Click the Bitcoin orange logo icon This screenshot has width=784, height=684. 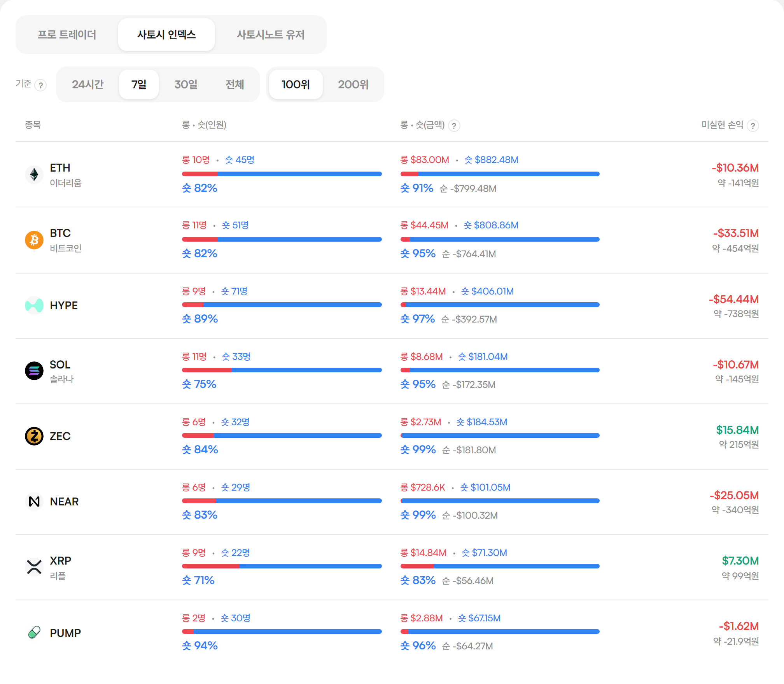point(34,240)
